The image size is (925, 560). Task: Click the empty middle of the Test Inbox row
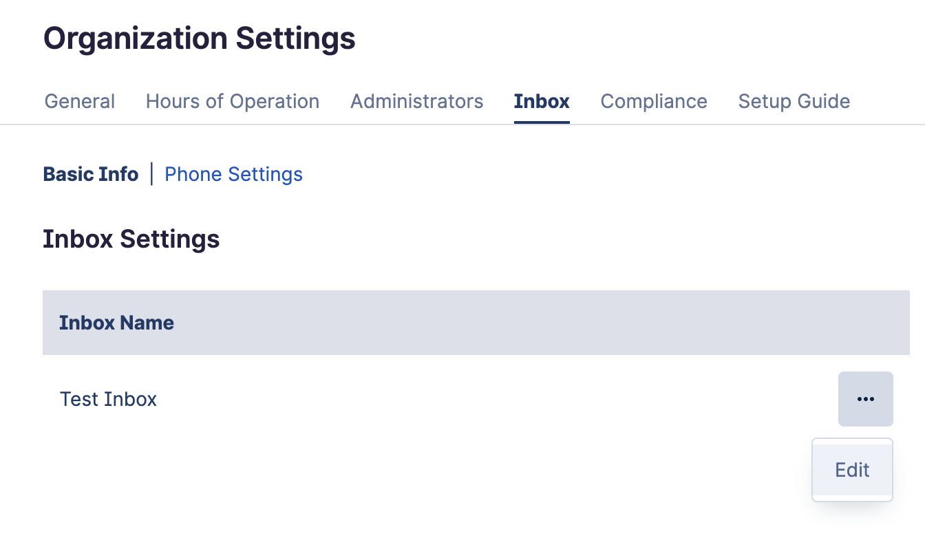[482, 399]
